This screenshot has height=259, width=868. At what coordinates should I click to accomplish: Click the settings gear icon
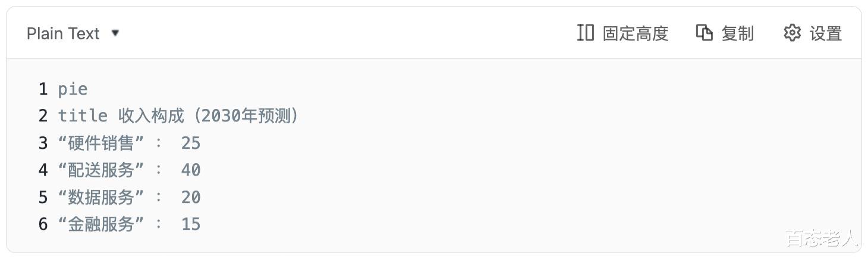pos(792,33)
